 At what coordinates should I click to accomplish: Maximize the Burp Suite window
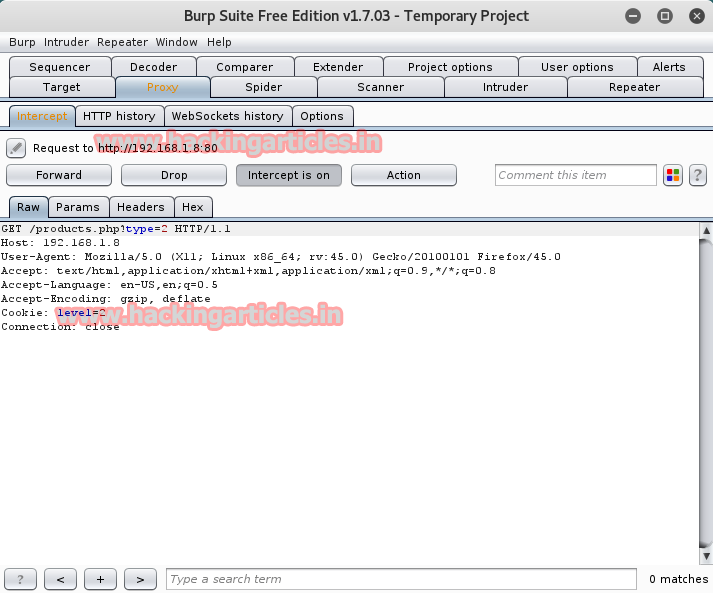pyautogui.click(x=665, y=16)
